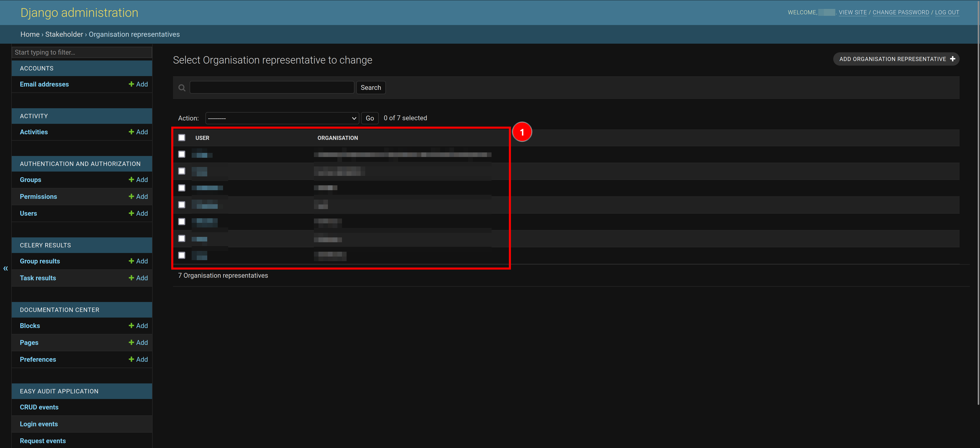The height and width of the screenshot is (448, 980).
Task: Click the search magnifier icon
Action: pyautogui.click(x=182, y=88)
